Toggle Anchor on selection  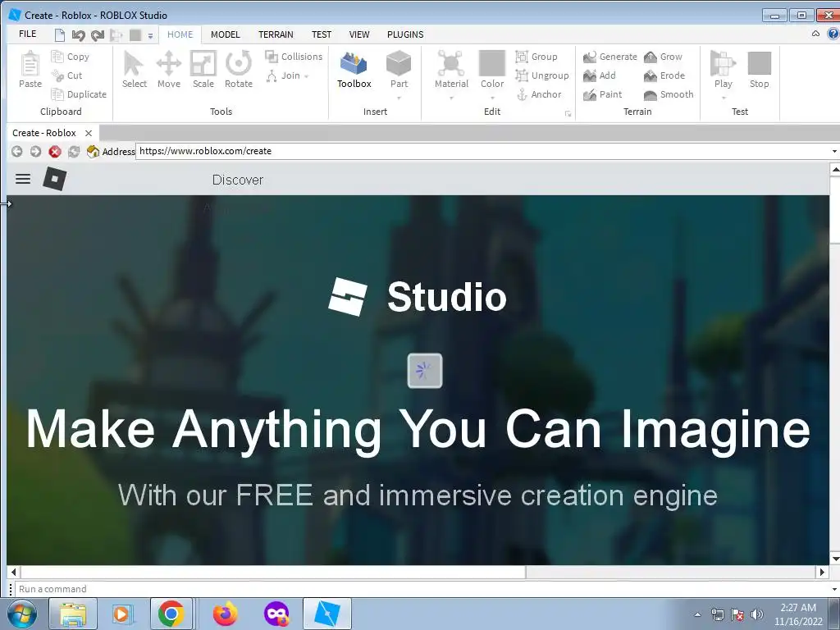pyautogui.click(x=538, y=94)
